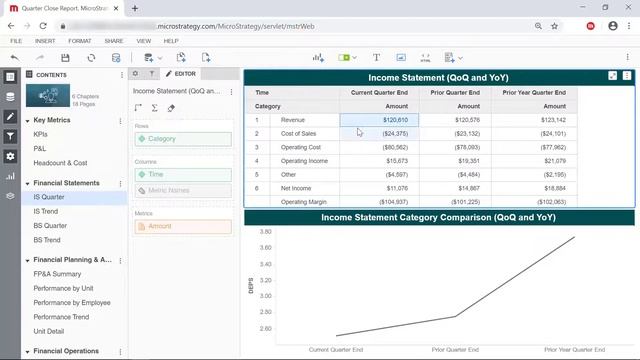
Task: Insert a text box with T icon
Action: tap(376, 58)
